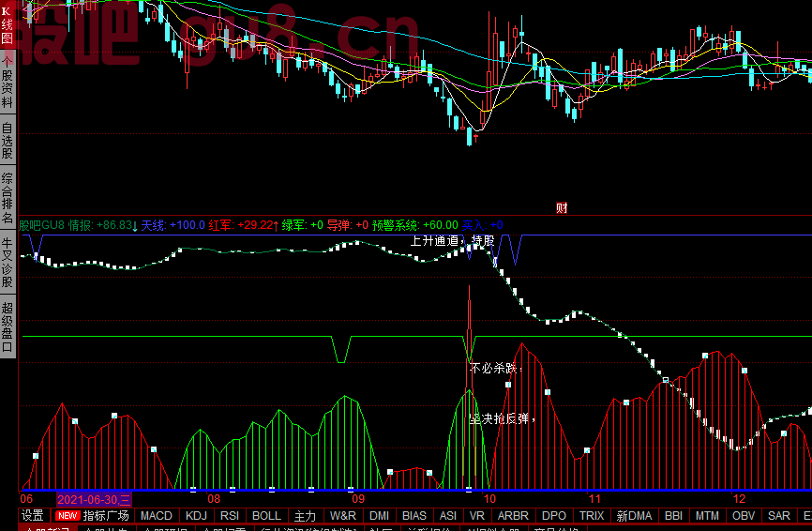Open 牛叉诊股 in left sidebar

coord(8,262)
